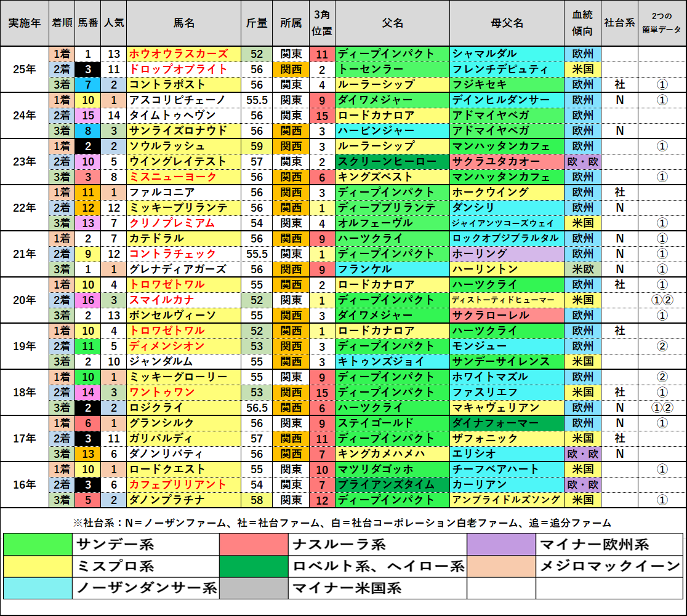Select the pink ナスルーラ系 legend swatch

click(x=254, y=545)
